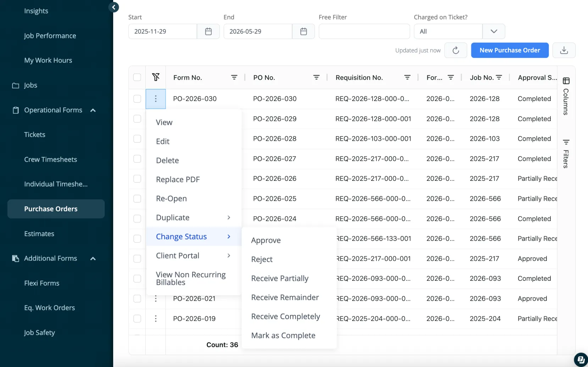Refresh the purchase orders list
588x367 pixels.
(x=456, y=50)
